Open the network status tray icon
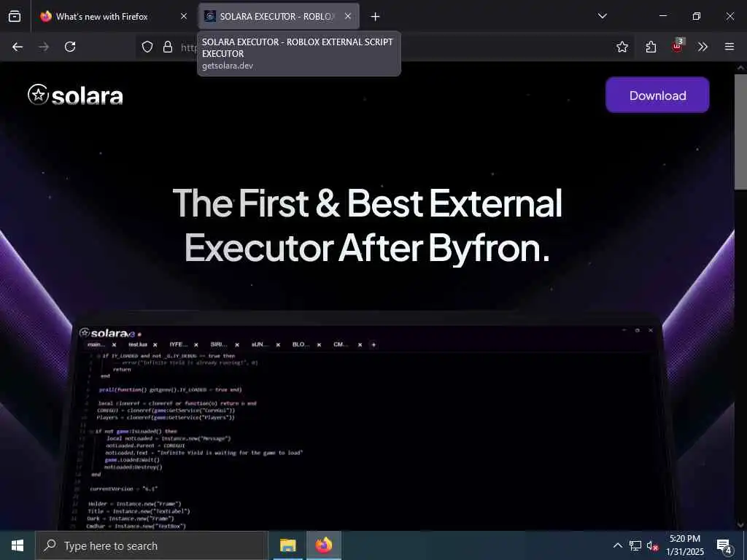 pyautogui.click(x=635, y=545)
